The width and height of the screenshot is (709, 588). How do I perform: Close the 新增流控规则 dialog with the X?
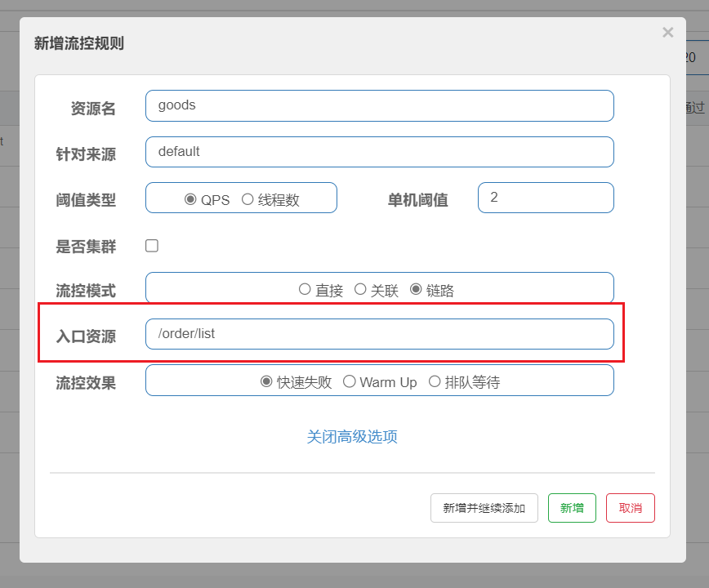click(667, 33)
